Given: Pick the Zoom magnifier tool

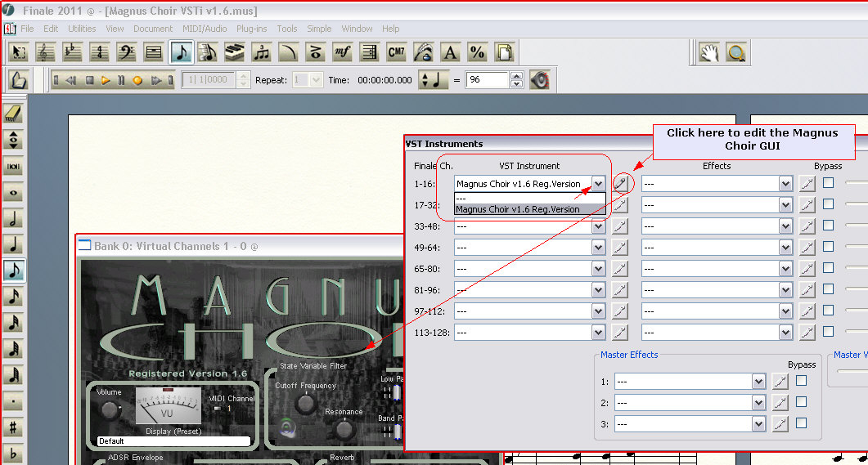Looking at the screenshot, I should (x=735, y=52).
